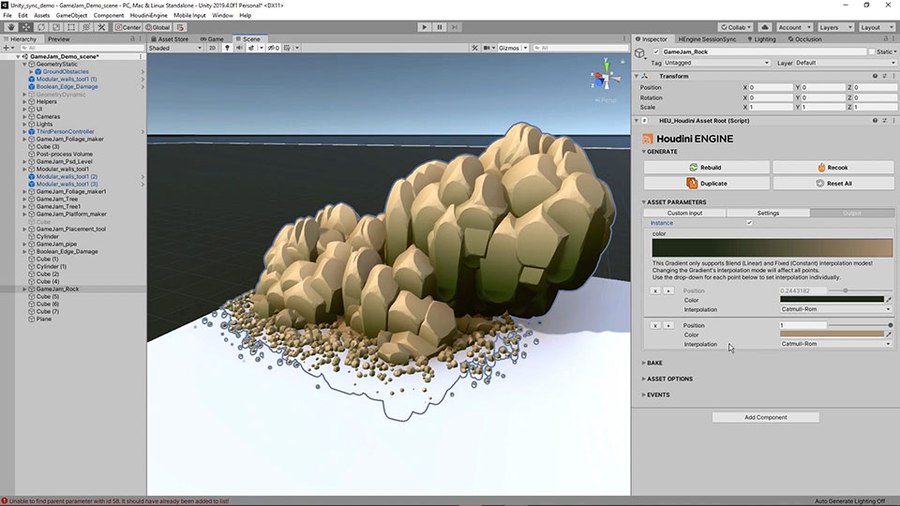Switch to Custom input parameter tab
This screenshot has width=900, height=506.
click(x=685, y=213)
